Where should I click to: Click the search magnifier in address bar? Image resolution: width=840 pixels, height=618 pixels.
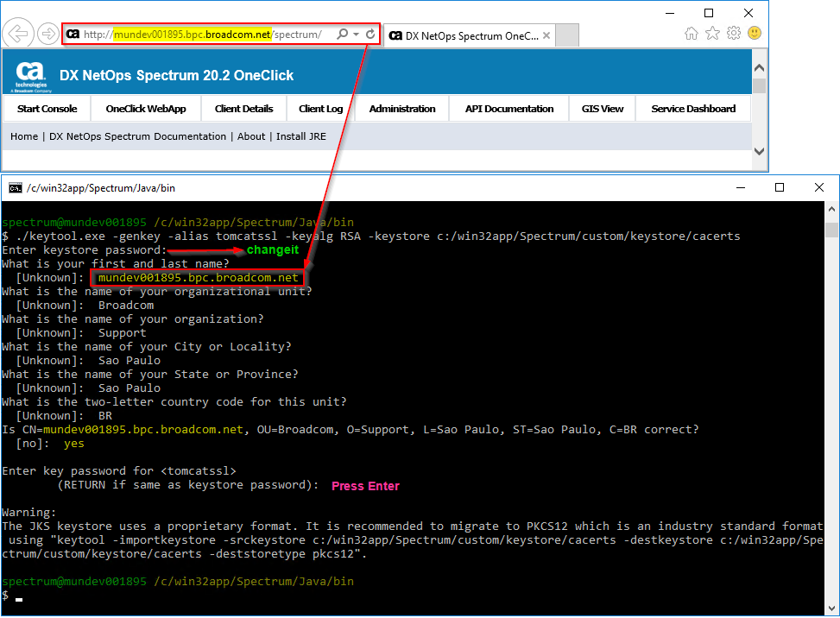point(342,35)
